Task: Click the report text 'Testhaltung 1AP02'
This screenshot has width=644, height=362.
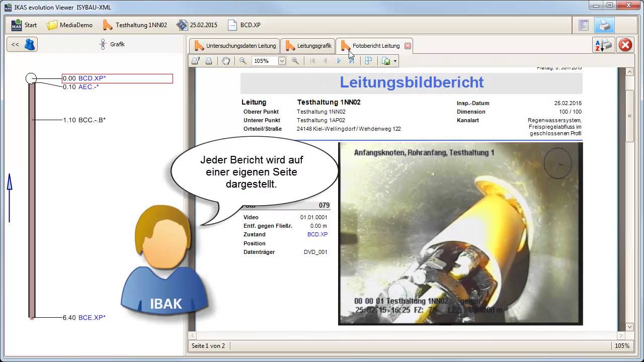Action: tap(321, 120)
